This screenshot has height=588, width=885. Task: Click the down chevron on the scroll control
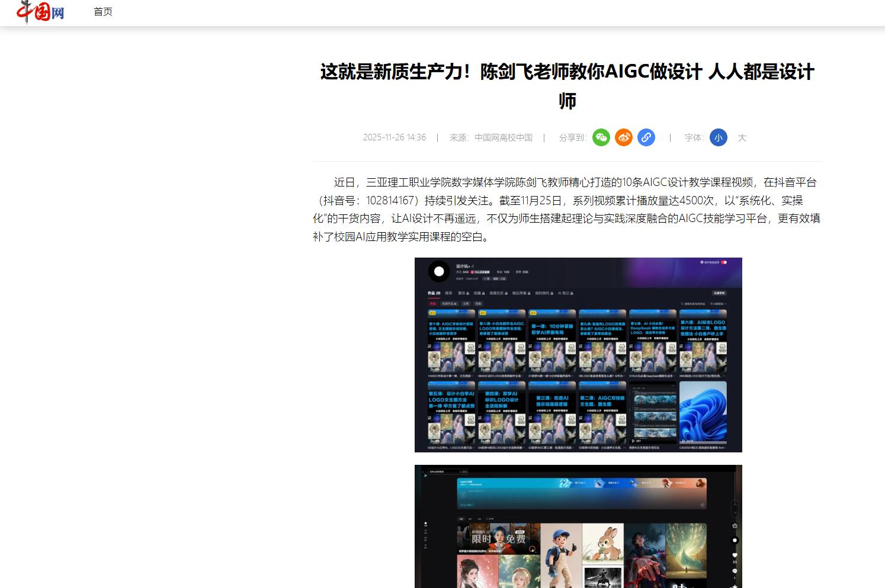pos(735,513)
